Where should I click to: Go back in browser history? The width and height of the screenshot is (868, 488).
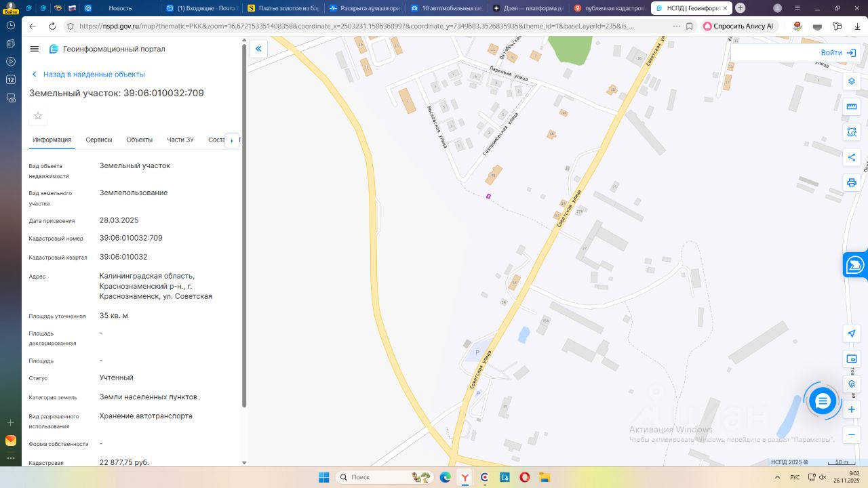coord(33,26)
